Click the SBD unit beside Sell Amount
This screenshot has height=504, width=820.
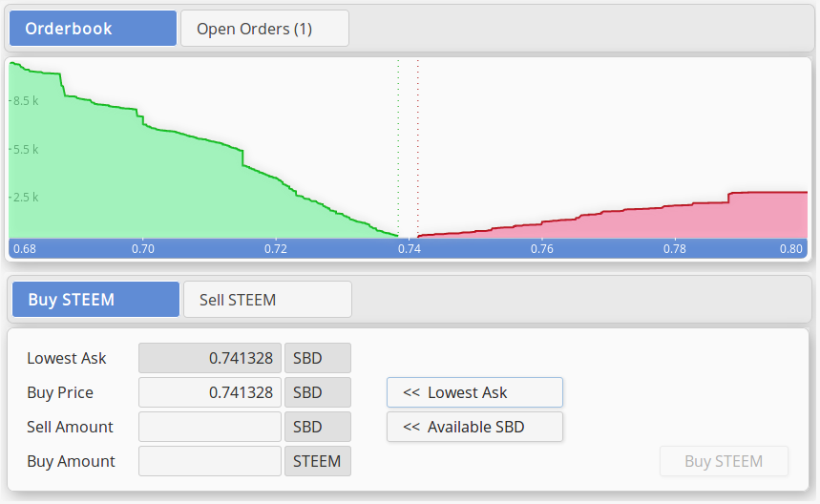pyautogui.click(x=318, y=427)
